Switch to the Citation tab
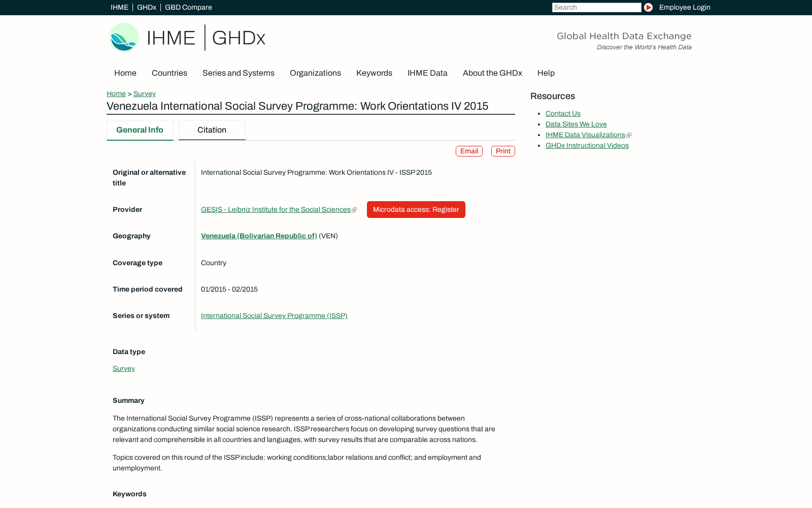812x508 pixels. coord(212,130)
